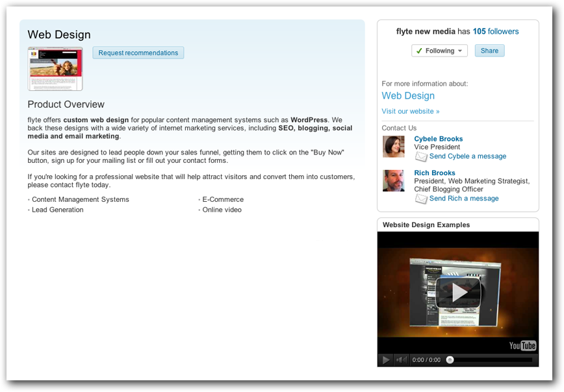Click the Share button
Screen dimensions: 564x392
(x=489, y=51)
